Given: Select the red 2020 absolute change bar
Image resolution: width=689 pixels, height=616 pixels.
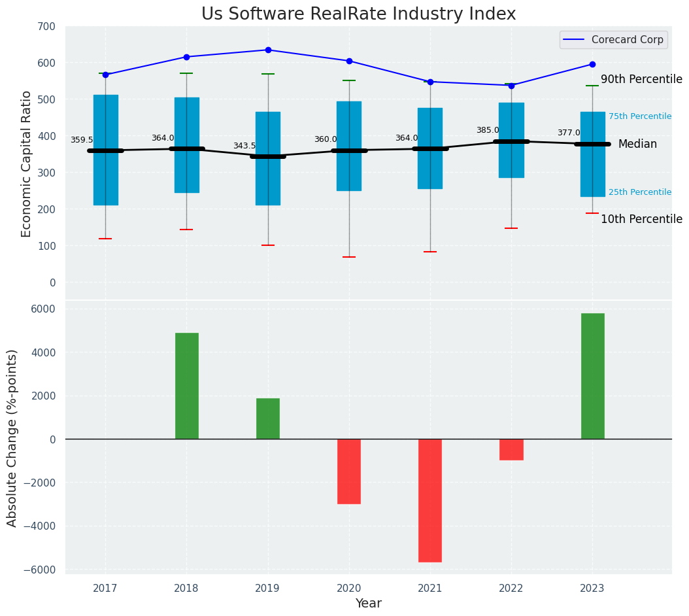Looking at the screenshot, I should point(349,471).
